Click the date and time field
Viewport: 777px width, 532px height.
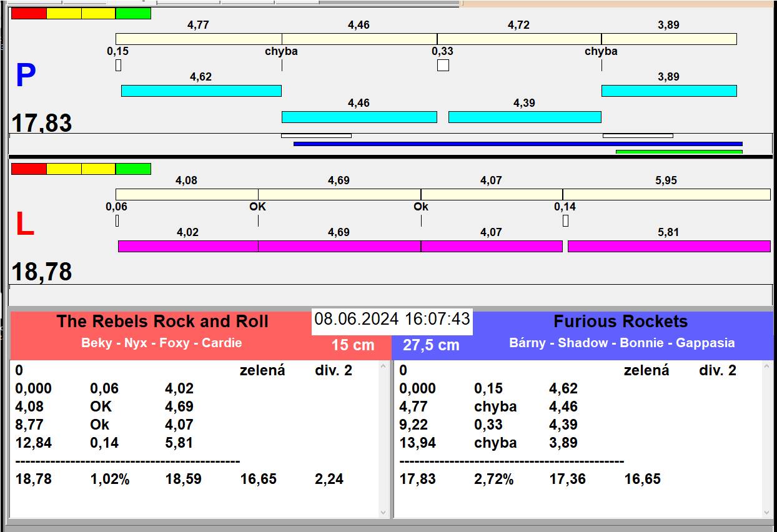point(392,320)
